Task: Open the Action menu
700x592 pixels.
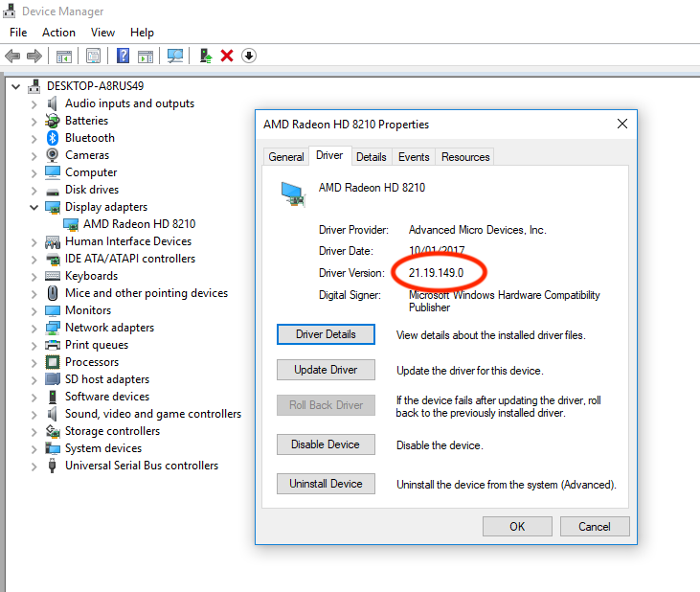Action: pos(58,33)
